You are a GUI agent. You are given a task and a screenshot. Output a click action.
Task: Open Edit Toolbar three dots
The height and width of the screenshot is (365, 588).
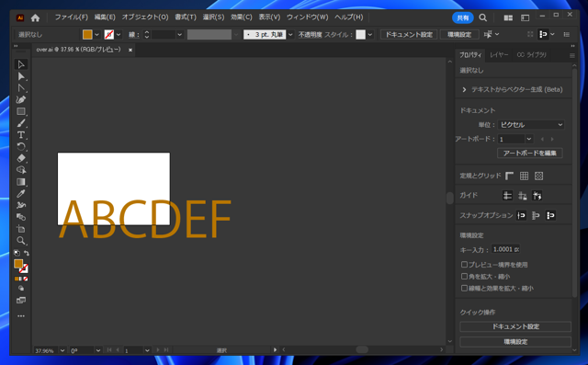pos(21,316)
